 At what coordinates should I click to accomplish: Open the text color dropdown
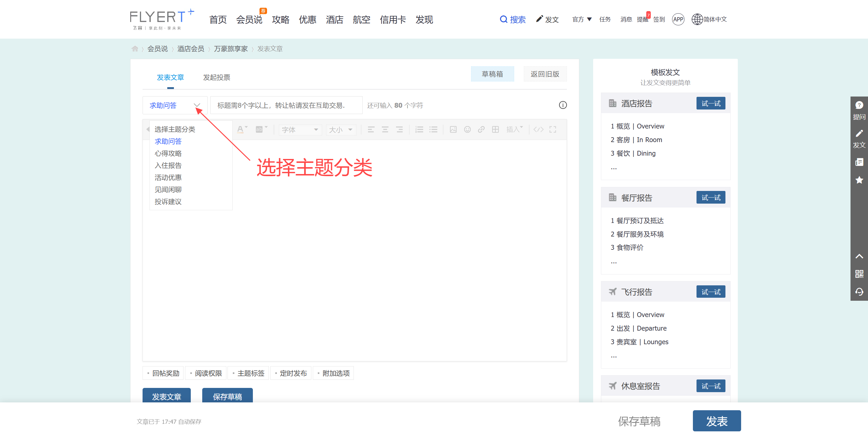coord(242,129)
